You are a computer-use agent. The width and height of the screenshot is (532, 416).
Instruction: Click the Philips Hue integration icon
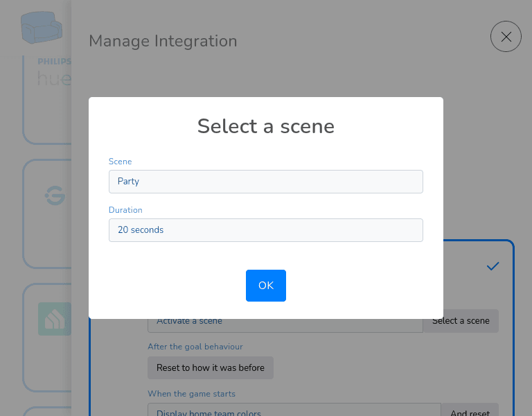click(x=54, y=73)
